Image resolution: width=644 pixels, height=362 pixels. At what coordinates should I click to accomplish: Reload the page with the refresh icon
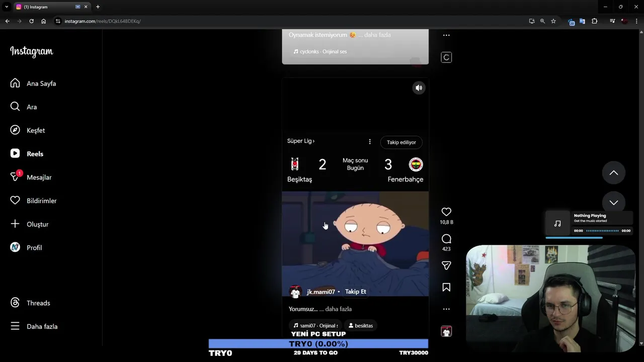tap(31, 21)
